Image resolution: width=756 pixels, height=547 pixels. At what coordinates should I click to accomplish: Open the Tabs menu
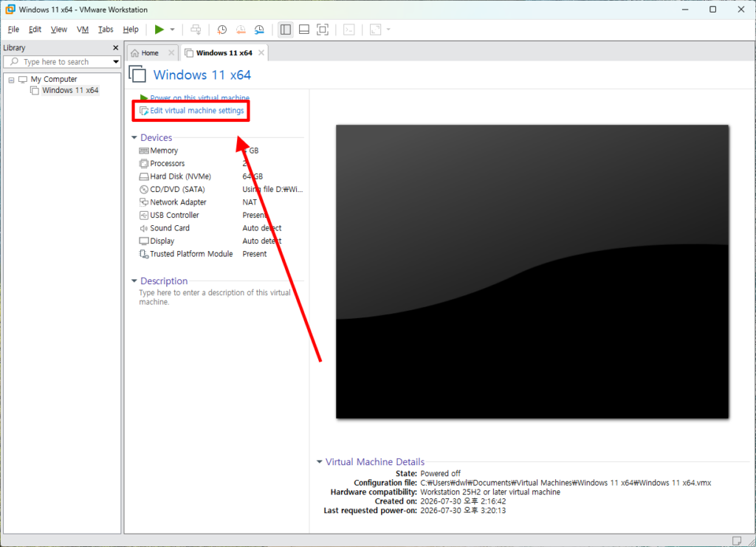coord(106,30)
